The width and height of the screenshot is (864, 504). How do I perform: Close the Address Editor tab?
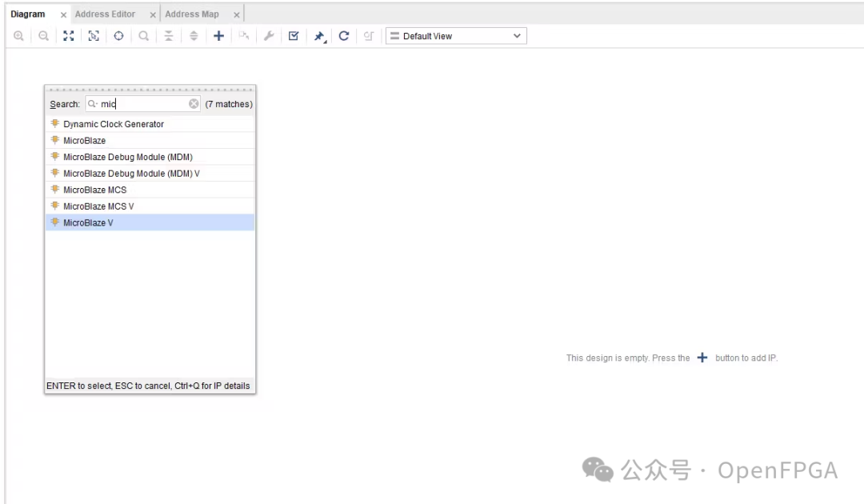153,15
